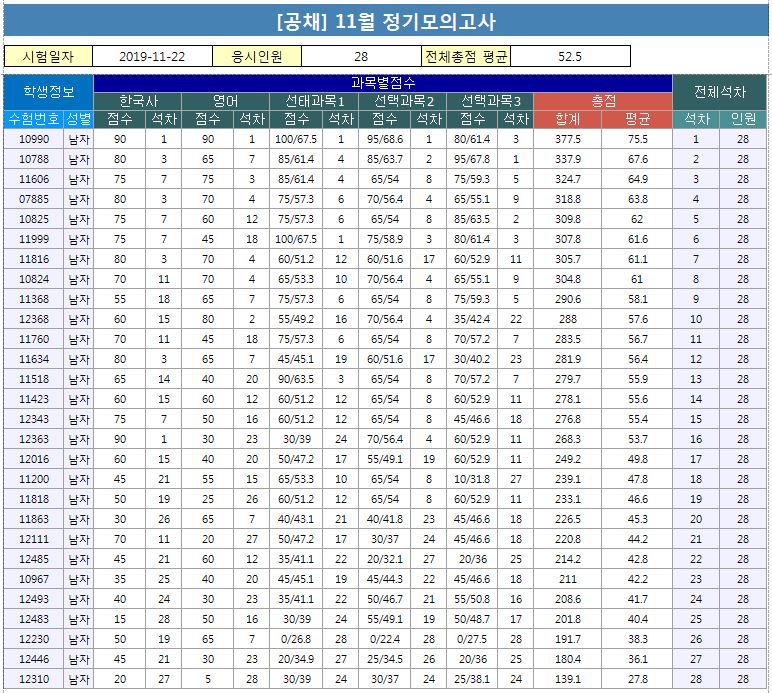Click the 영어 subject header
772x693 pixels.
coord(225,101)
